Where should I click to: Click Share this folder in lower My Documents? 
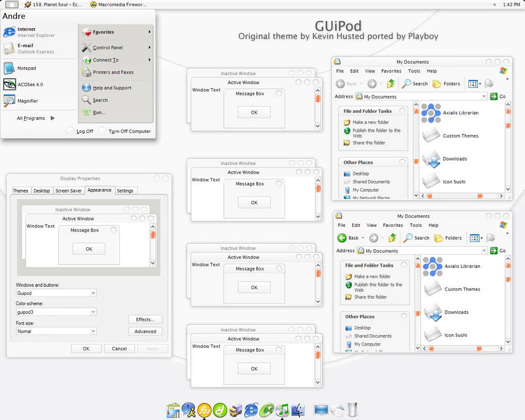pyautogui.click(x=366, y=297)
